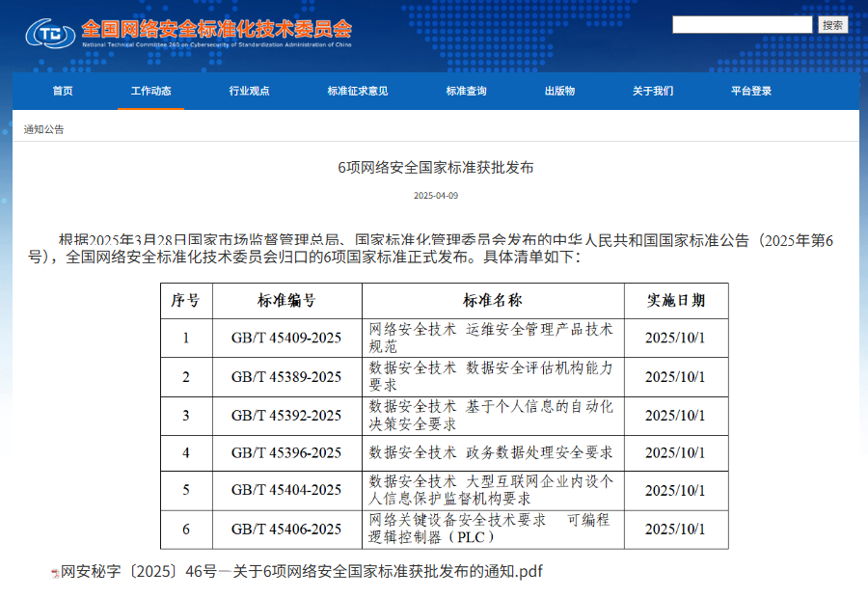Select standard number GB/T 45409-2025 cell

point(286,339)
